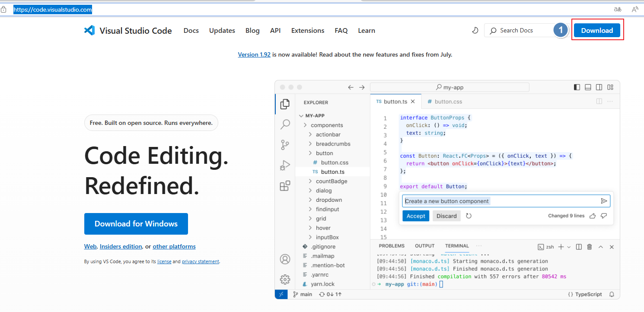The height and width of the screenshot is (312, 644).
Task: Open the Manage gear icon
Action: click(285, 279)
